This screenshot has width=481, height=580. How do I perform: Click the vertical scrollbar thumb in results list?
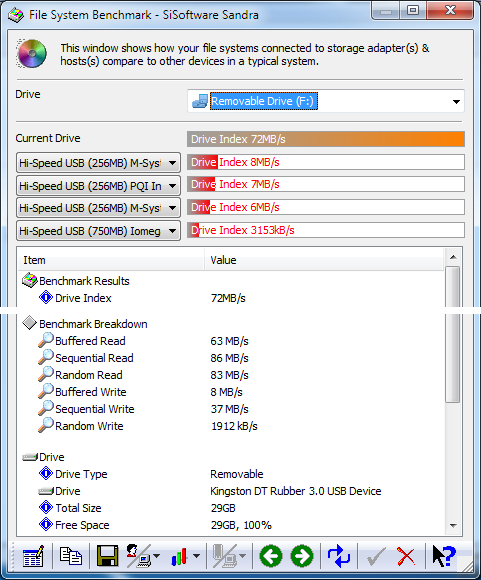click(453, 334)
